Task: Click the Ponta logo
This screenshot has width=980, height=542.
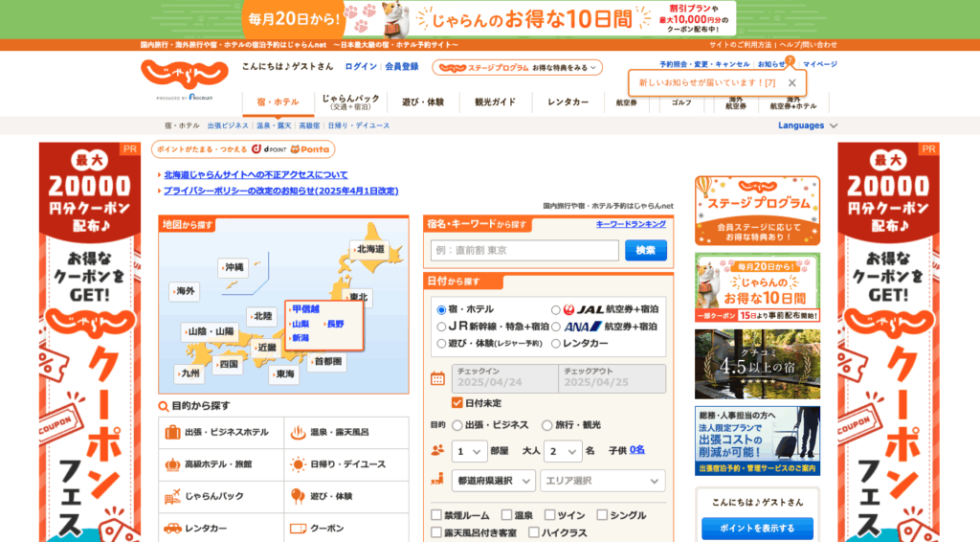Action: (x=310, y=149)
